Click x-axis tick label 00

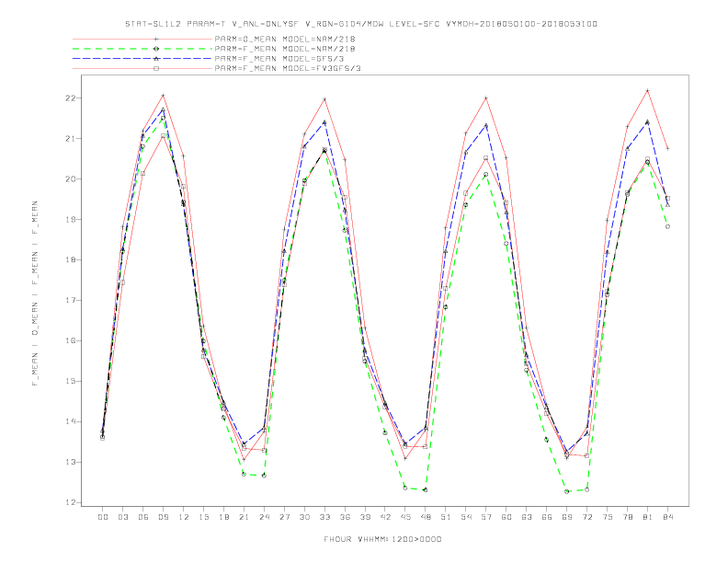(103, 517)
